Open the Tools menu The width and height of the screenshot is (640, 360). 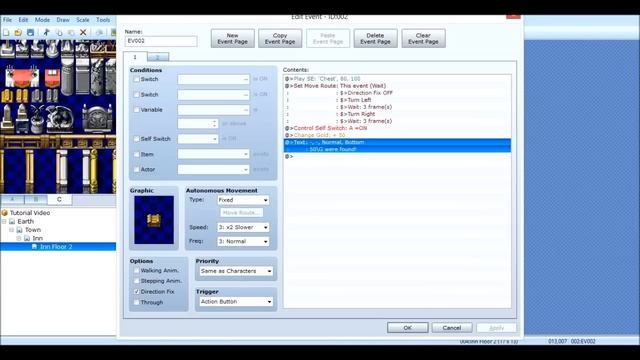coord(103,20)
